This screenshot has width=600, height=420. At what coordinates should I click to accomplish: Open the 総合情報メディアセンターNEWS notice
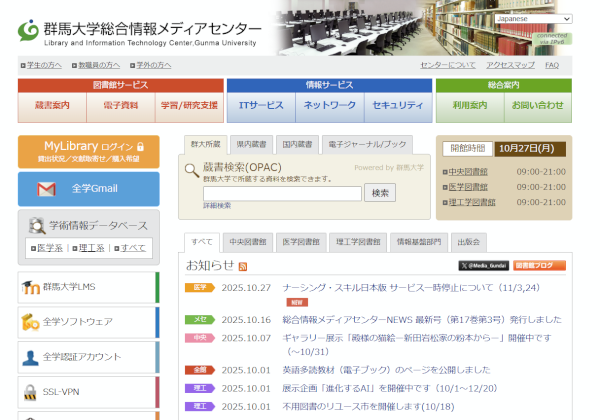[x=422, y=320]
